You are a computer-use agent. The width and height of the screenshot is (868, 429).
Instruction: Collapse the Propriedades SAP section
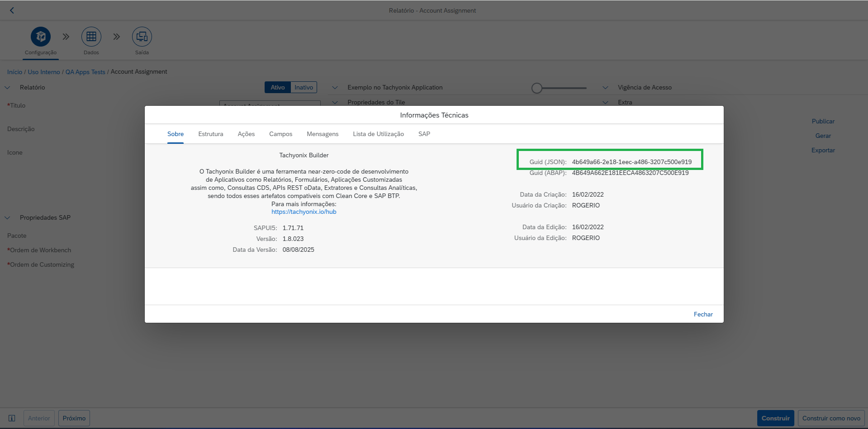pyautogui.click(x=7, y=217)
